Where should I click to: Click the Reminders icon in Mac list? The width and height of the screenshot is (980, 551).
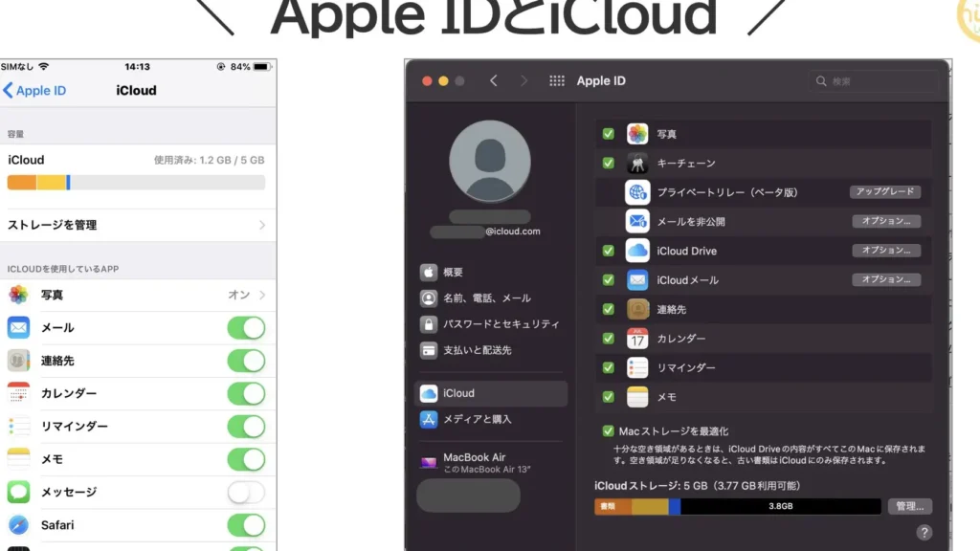click(x=636, y=367)
